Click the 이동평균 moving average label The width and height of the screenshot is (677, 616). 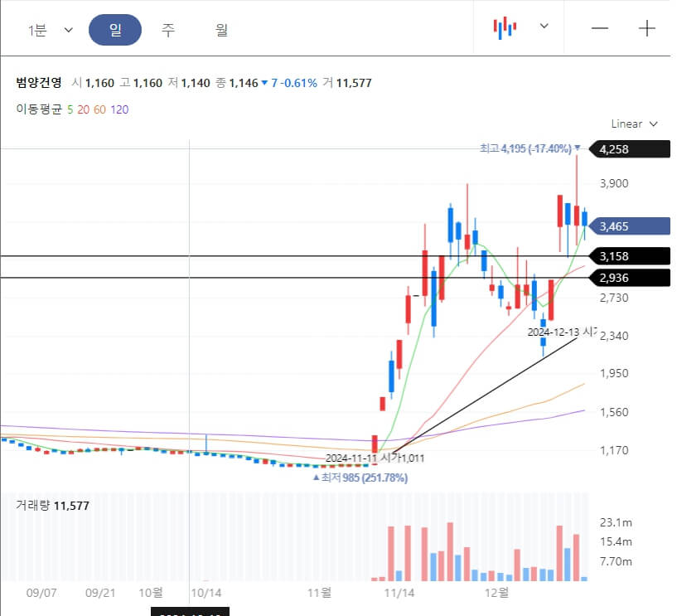point(39,109)
